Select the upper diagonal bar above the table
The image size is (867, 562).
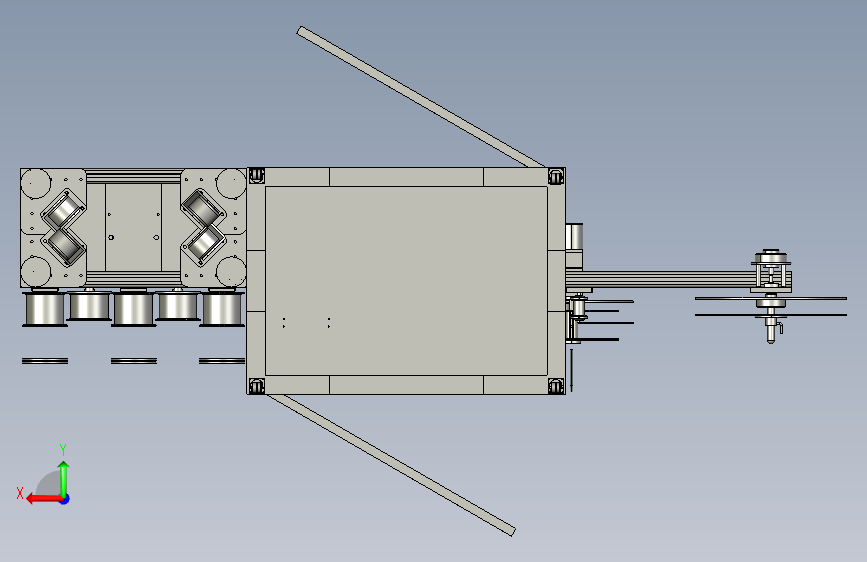420,97
